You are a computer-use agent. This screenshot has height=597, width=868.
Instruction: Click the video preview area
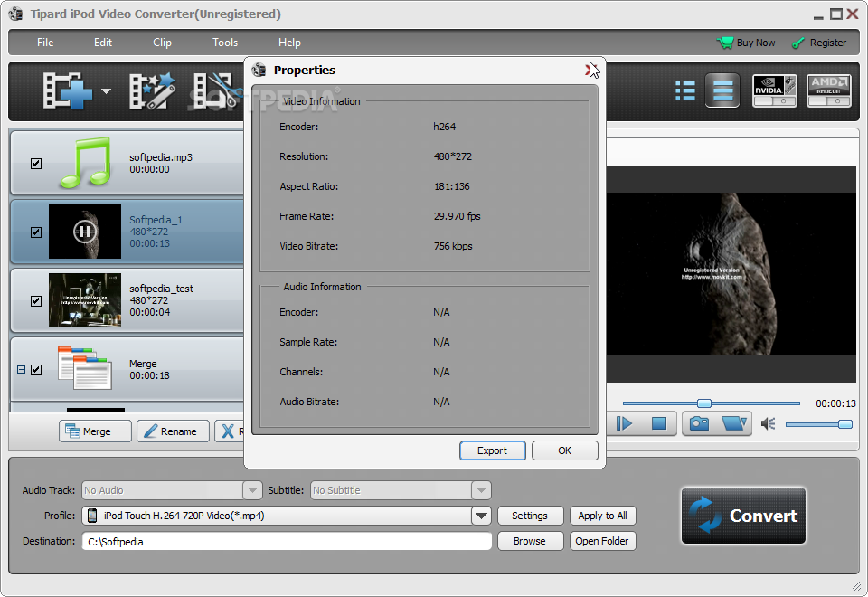731,274
